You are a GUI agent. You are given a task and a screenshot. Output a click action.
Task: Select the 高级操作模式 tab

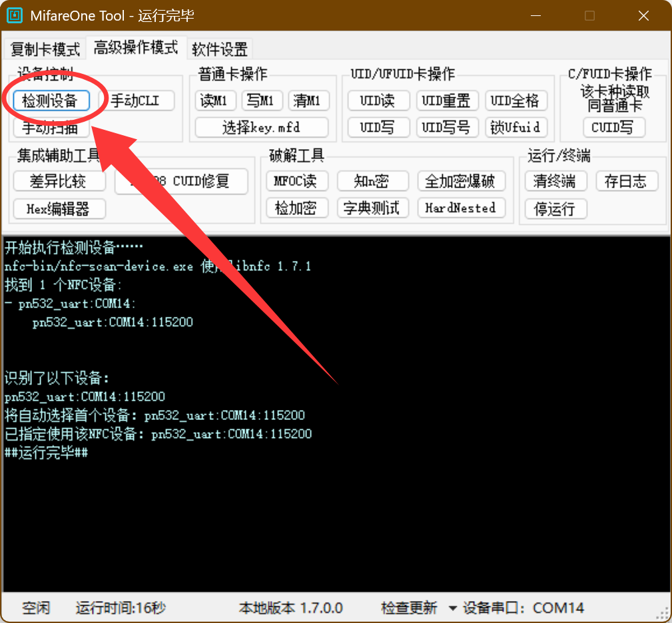(x=136, y=47)
